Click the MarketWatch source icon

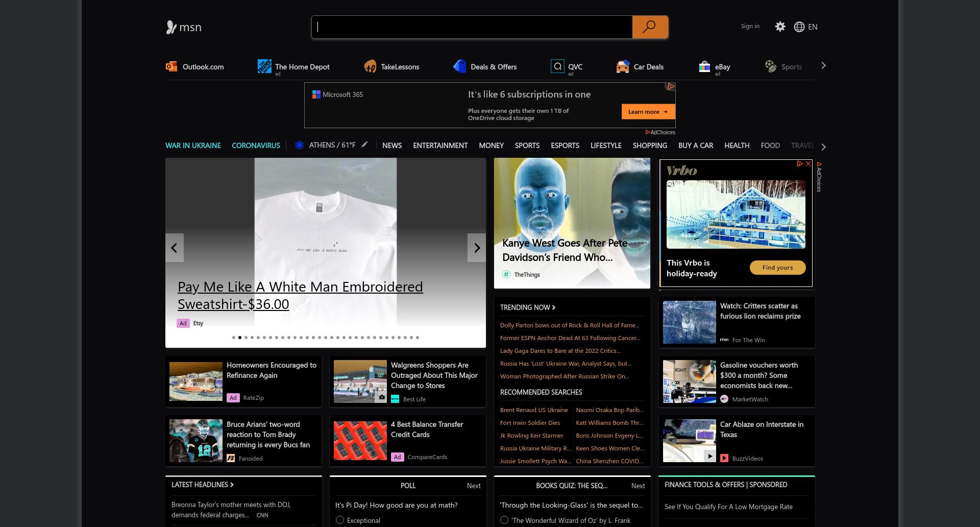point(724,399)
